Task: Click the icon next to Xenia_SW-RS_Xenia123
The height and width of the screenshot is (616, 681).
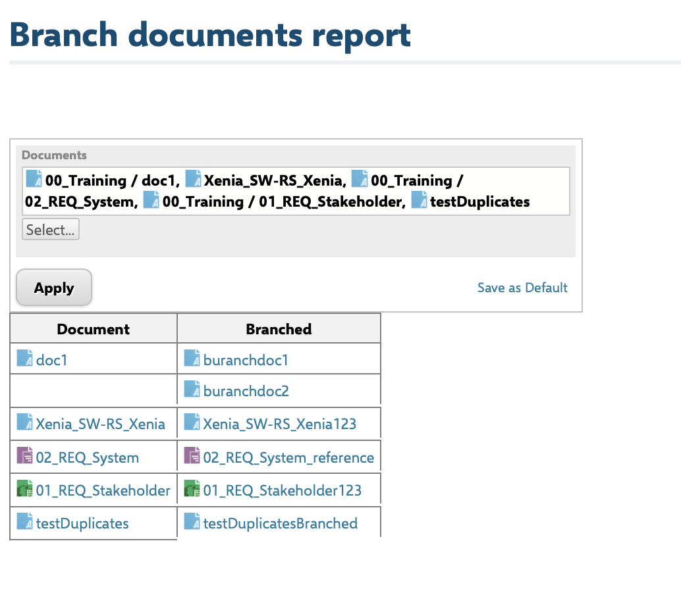Action: 192,422
